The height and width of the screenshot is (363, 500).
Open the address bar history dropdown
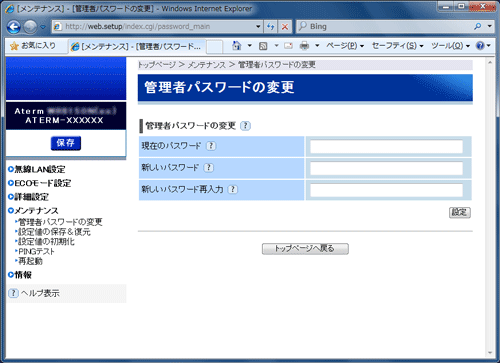tap(258, 27)
